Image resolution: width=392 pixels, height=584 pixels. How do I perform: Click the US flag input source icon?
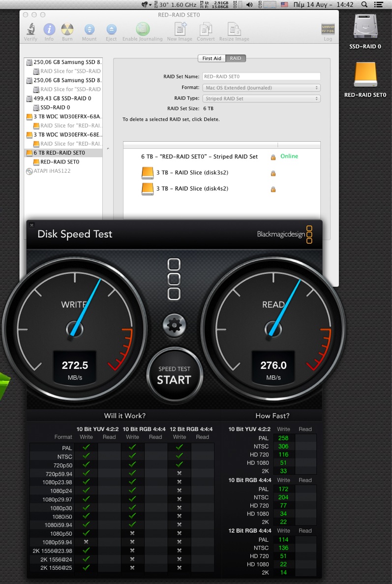pyautogui.click(x=284, y=4)
